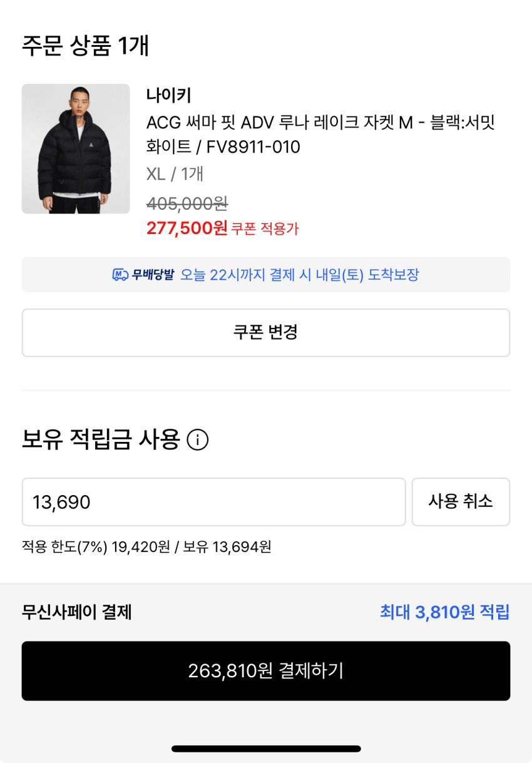Tap the 277,500원 coupon price

pyautogui.click(x=187, y=228)
